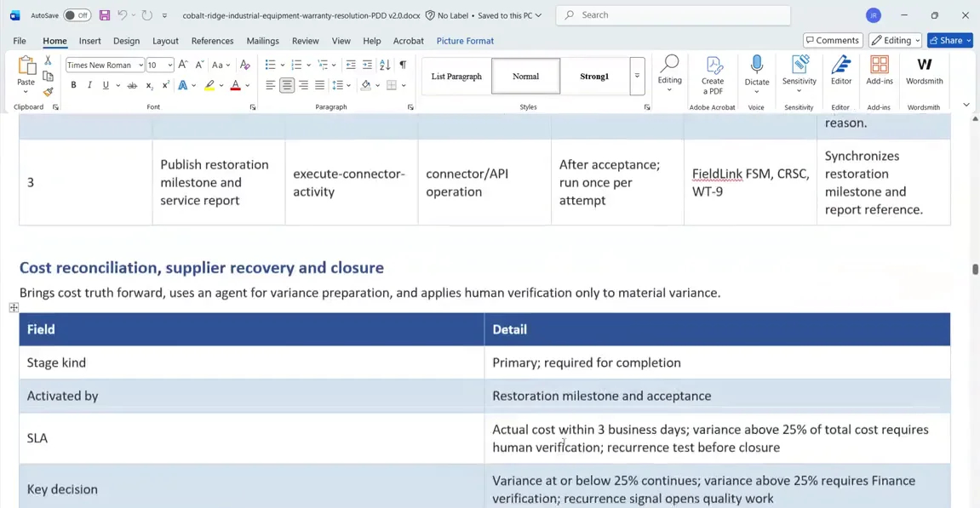980x508 pixels.
Task: Open the Editor proofing tool
Action: click(840, 70)
